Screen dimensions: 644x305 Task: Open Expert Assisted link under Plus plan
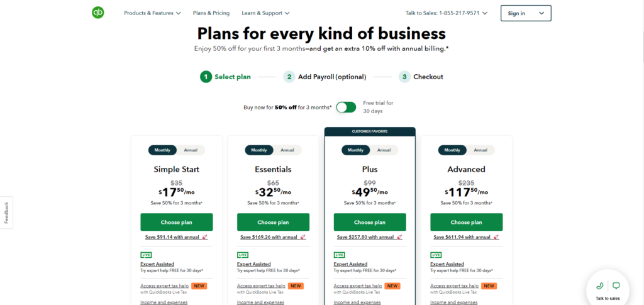[350, 264]
